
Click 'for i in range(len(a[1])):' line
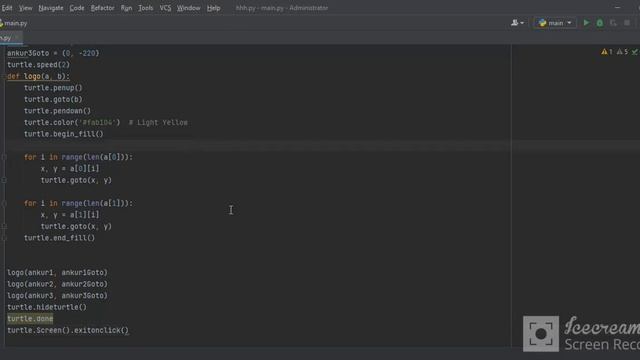78,203
